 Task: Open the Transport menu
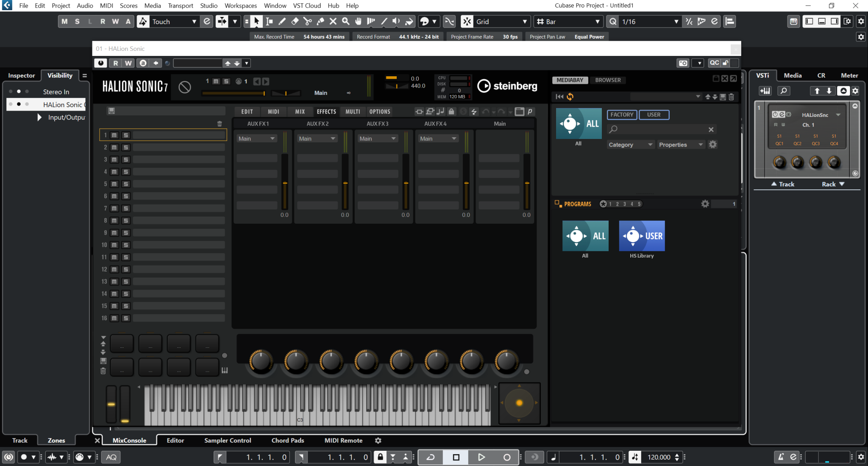tap(181, 6)
